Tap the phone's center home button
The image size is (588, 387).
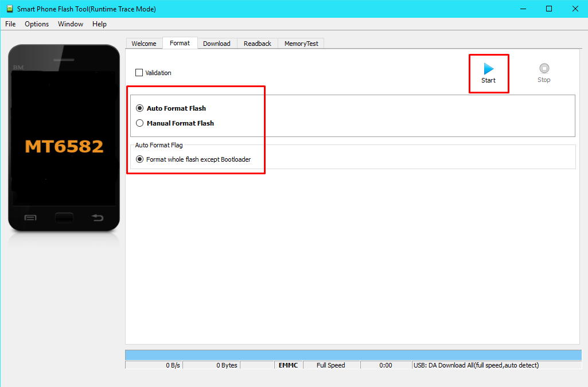[64, 218]
